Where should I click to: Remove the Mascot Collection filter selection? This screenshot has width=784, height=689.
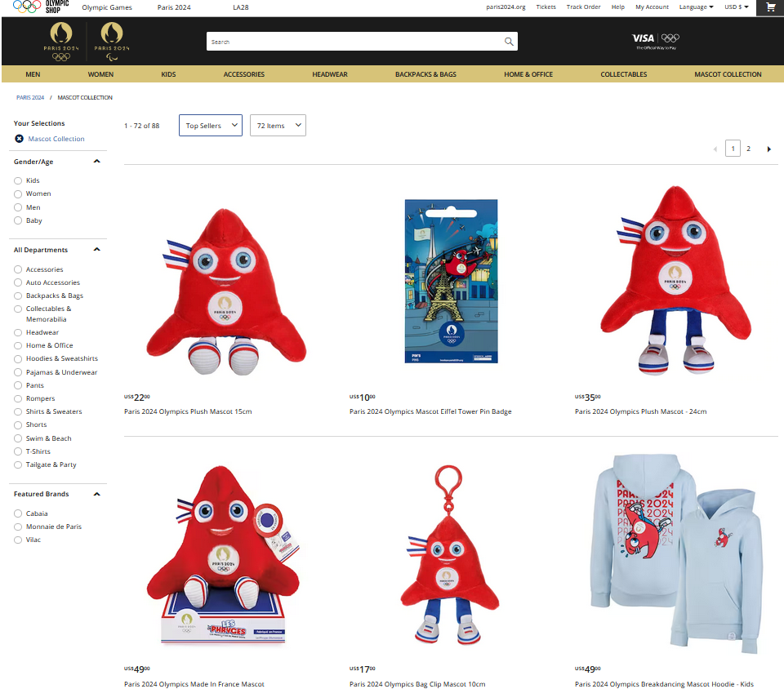point(19,139)
